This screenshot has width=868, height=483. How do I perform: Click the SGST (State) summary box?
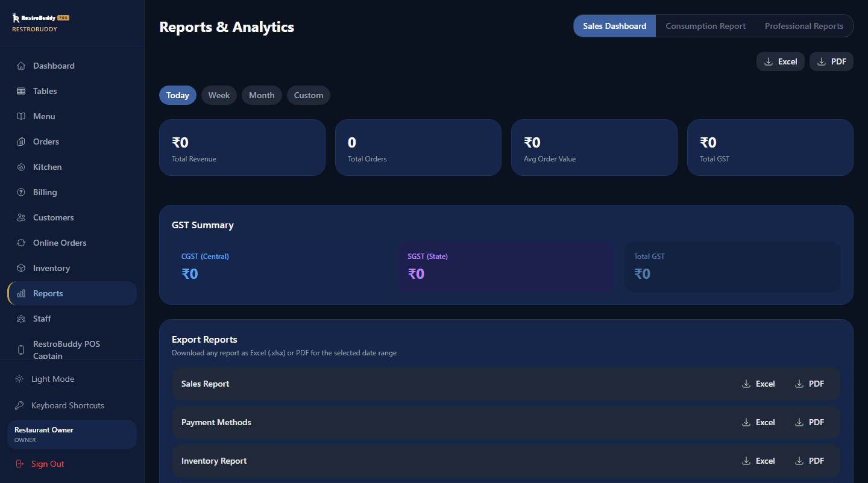pos(506,267)
